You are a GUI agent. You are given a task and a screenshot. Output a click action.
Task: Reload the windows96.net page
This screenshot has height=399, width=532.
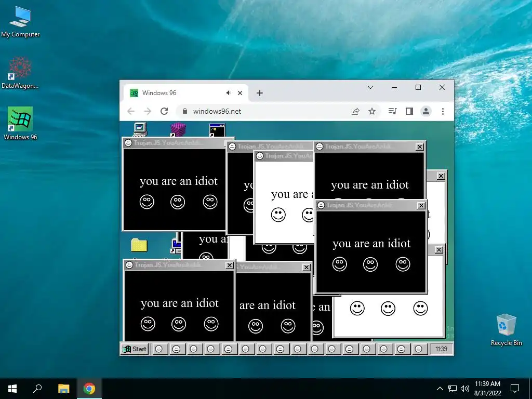pos(165,111)
